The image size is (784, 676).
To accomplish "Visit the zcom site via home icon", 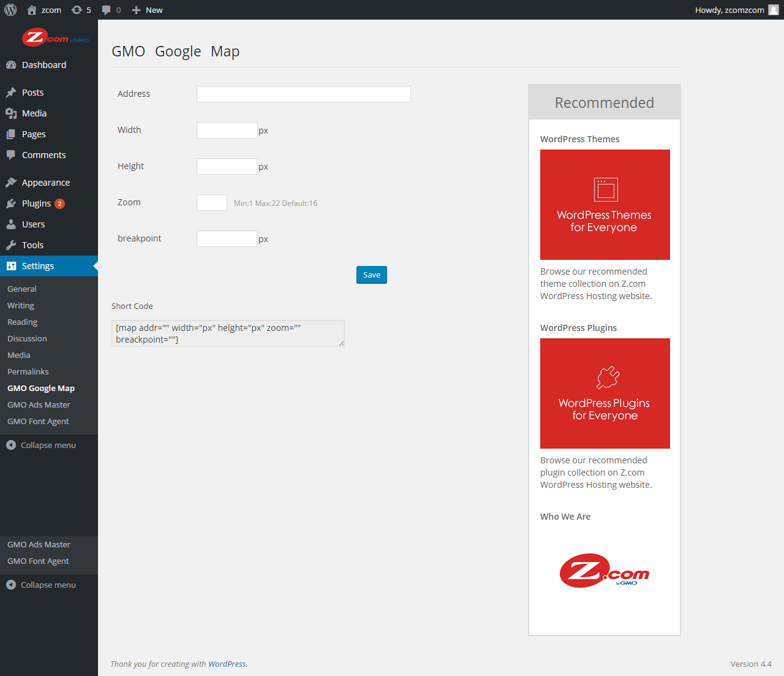I will pyautogui.click(x=32, y=10).
